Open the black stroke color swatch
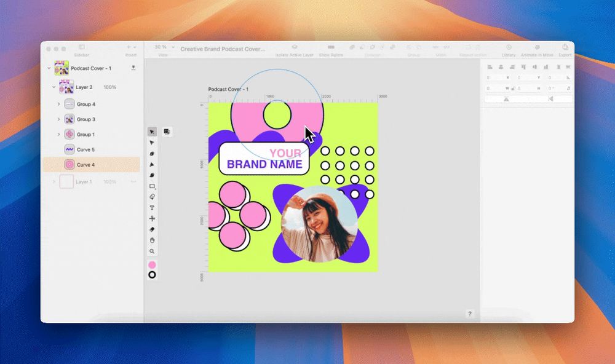The height and width of the screenshot is (364, 615). 152,275
